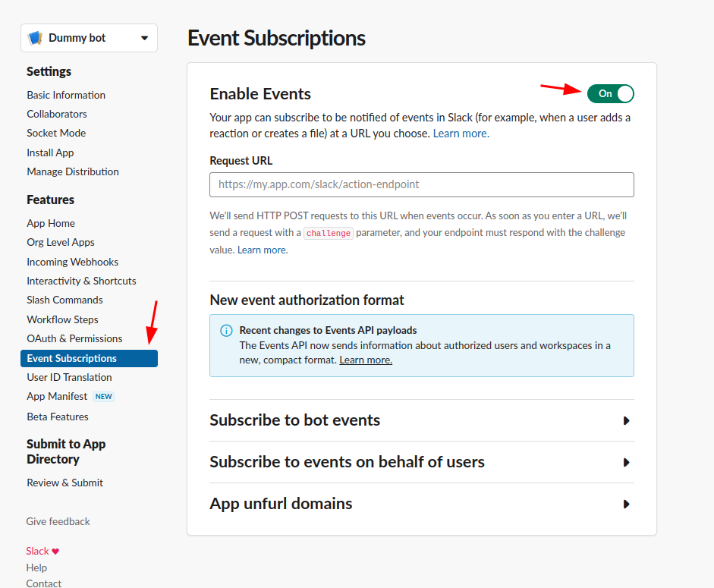The width and height of the screenshot is (714, 588).
Task: Click Learn more link about challenge parameter
Action: [263, 250]
